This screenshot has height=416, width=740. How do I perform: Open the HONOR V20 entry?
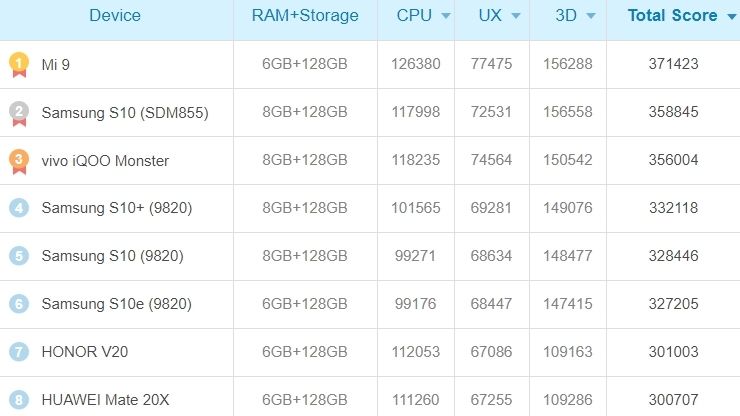[85, 352]
